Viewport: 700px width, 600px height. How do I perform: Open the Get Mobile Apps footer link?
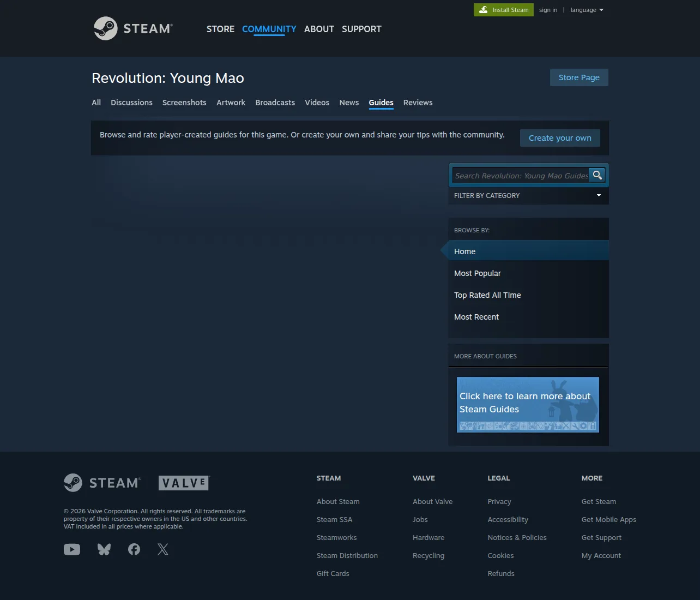609,519
